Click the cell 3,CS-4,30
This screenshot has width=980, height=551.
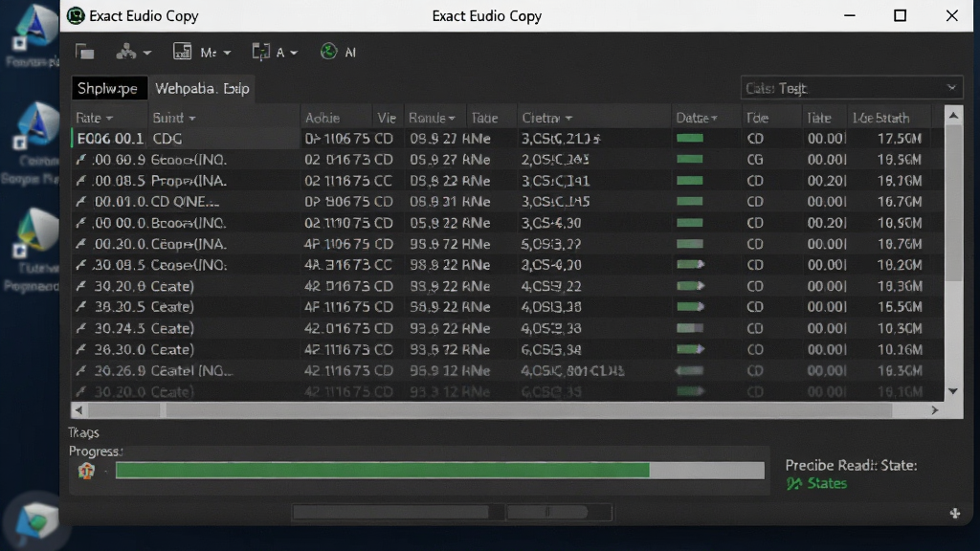pyautogui.click(x=551, y=223)
